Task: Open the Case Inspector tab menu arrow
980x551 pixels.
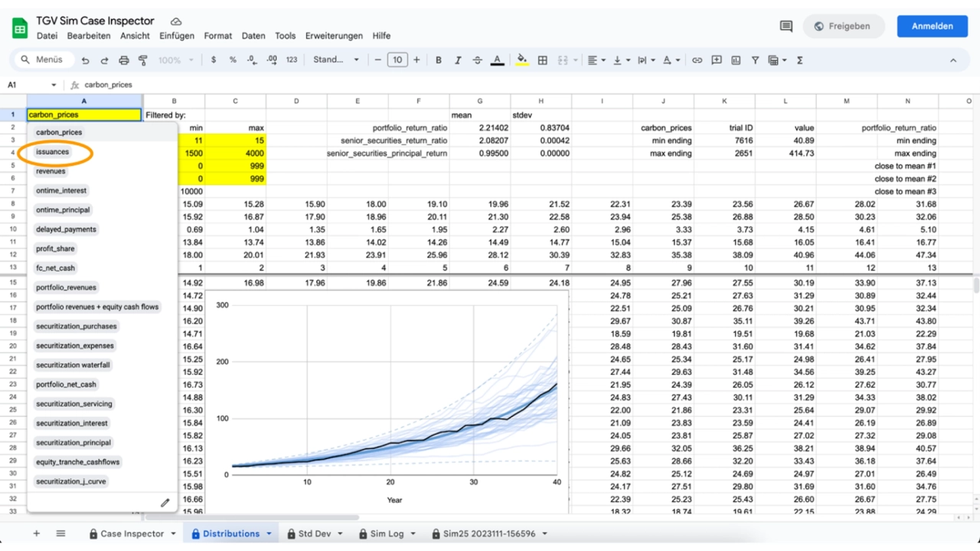Action: point(173,533)
